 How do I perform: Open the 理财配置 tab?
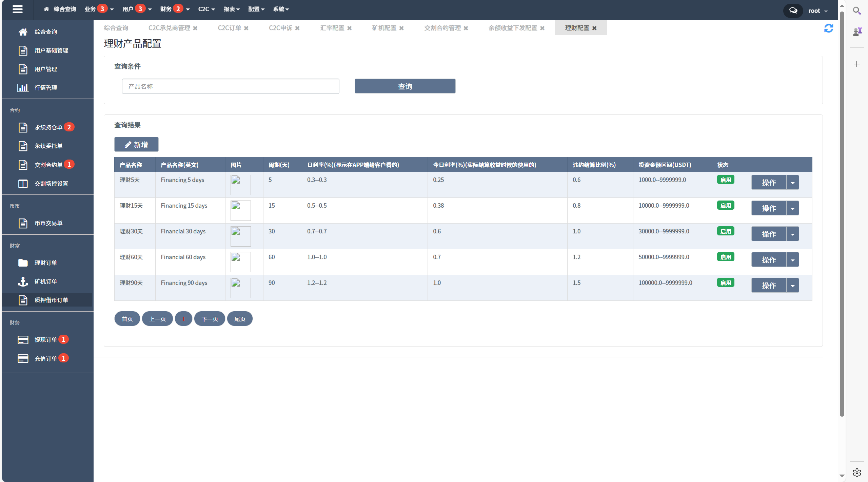click(x=574, y=28)
